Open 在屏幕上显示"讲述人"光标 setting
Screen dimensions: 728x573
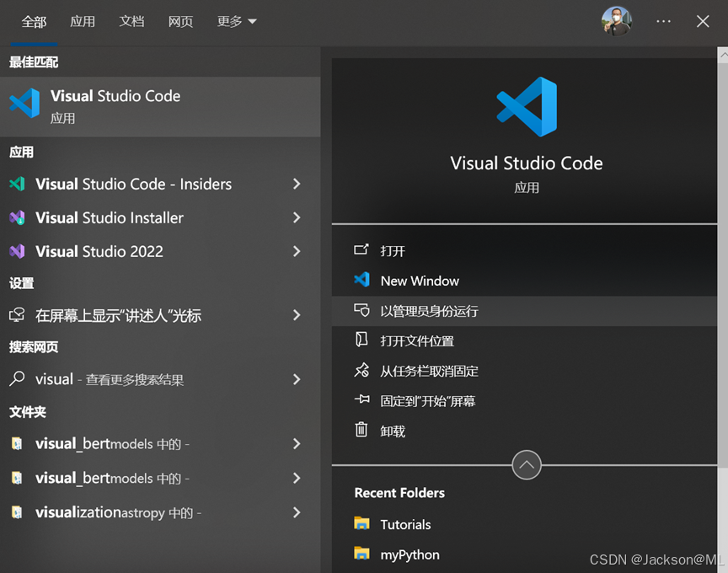pos(160,315)
